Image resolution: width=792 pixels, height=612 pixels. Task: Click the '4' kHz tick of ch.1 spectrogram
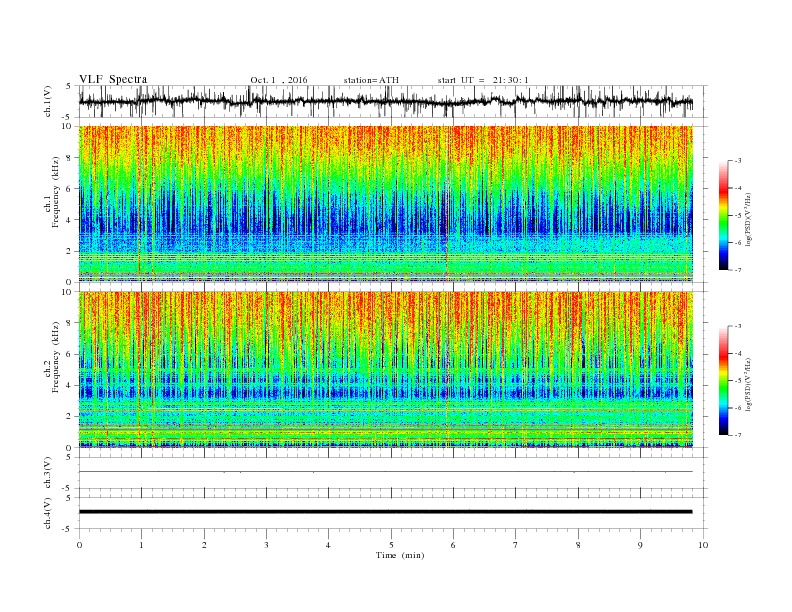(70, 220)
